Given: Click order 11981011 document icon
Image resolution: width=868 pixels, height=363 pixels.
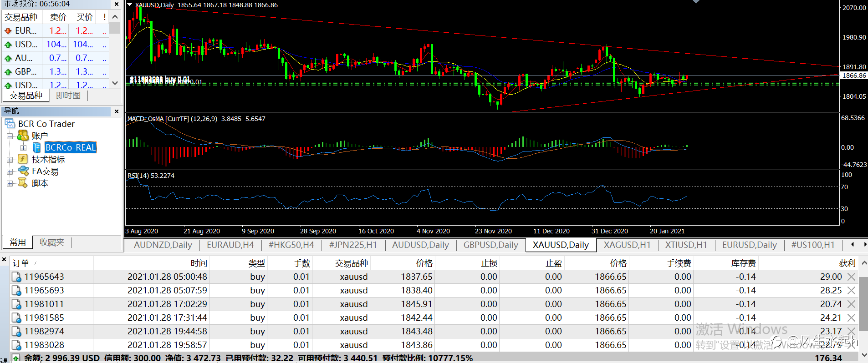Looking at the screenshot, I should pyautogui.click(x=16, y=304).
